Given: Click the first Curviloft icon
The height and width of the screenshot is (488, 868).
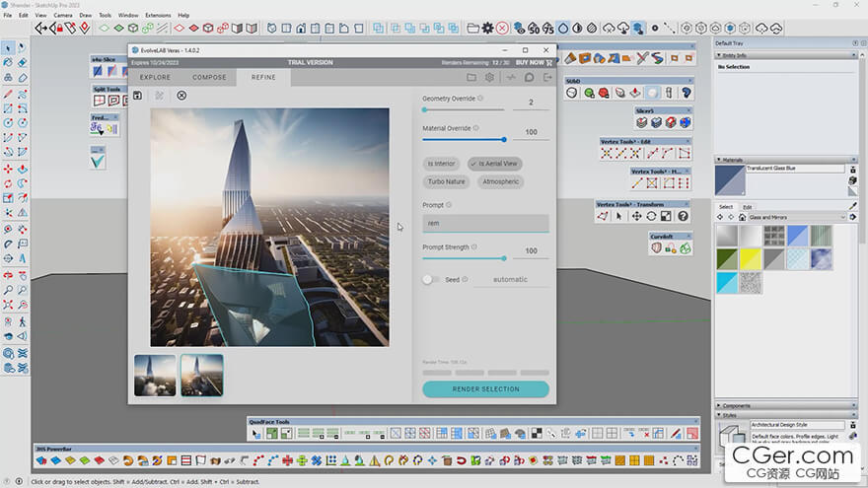Looking at the screenshot, I should [x=656, y=248].
